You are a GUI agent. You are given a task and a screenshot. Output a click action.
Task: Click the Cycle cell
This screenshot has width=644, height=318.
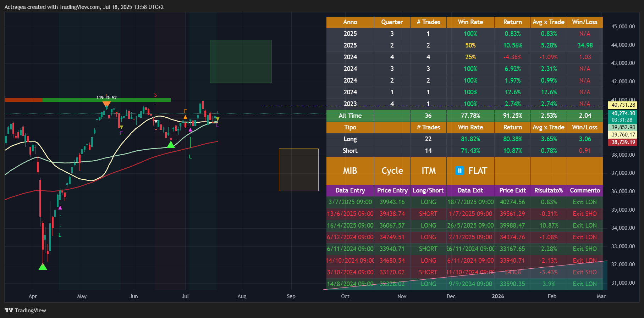[392, 171]
